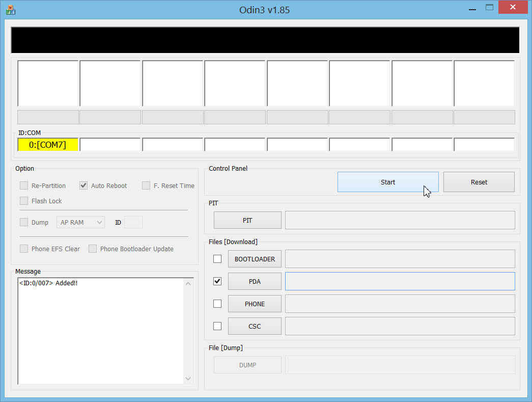Maximize the Odin3 window

[x=489, y=8]
